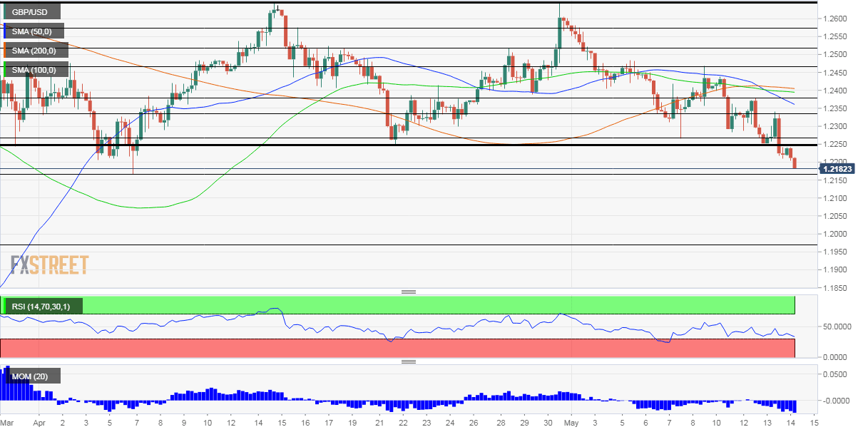Click the 1.2500 price axis label

pos(835,54)
